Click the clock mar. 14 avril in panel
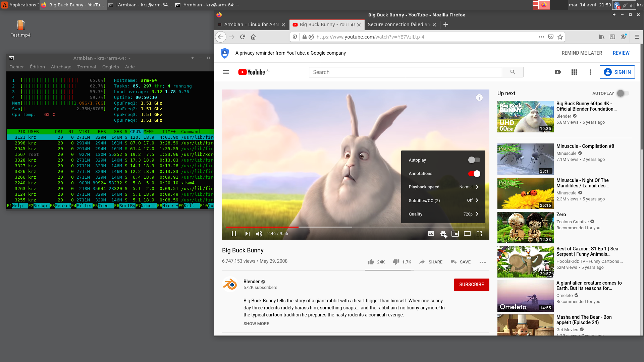Viewport: 644px width, 362px height. pyautogui.click(x=590, y=5)
